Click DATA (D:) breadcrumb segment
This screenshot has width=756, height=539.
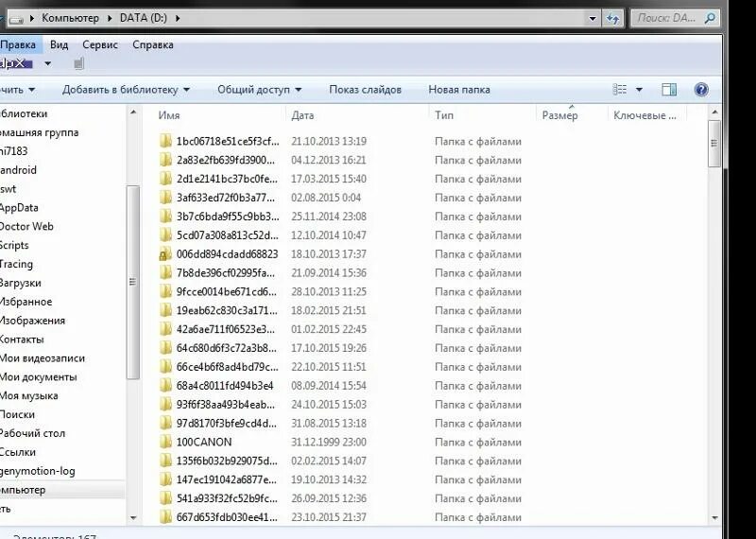click(144, 18)
